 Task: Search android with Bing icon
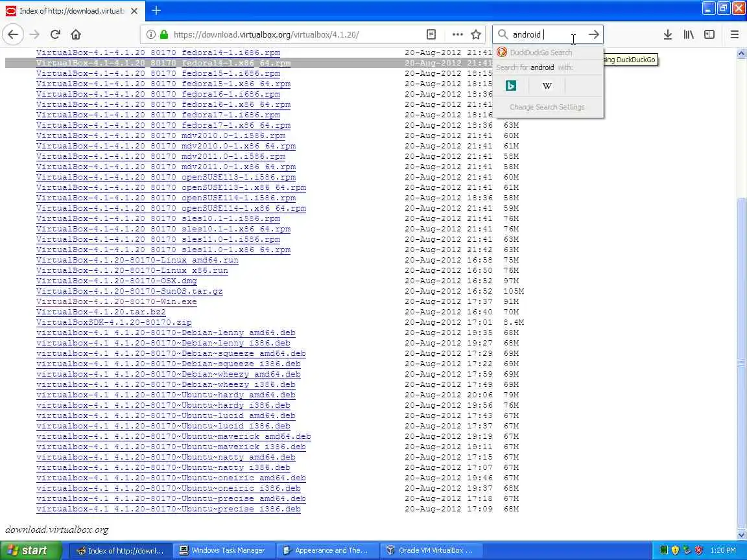click(x=511, y=86)
